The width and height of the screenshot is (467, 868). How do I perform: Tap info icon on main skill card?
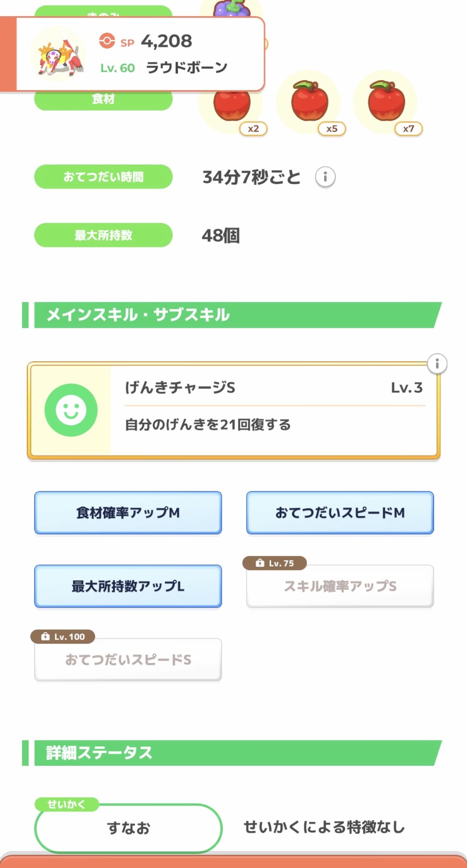click(x=437, y=364)
